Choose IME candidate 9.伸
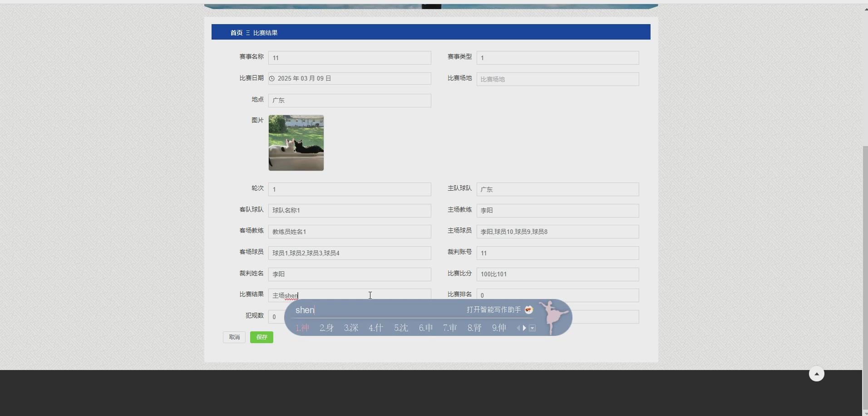The width and height of the screenshot is (868, 416). pyautogui.click(x=499, y=328)
